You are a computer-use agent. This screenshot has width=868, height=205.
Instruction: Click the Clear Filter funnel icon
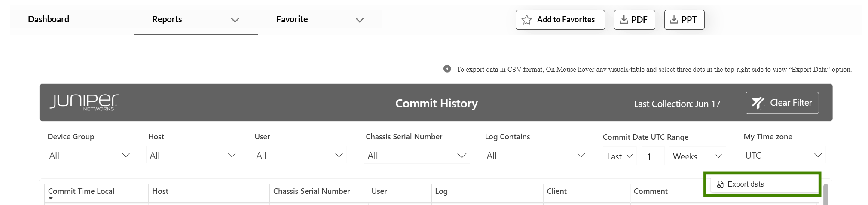(758, 103)
